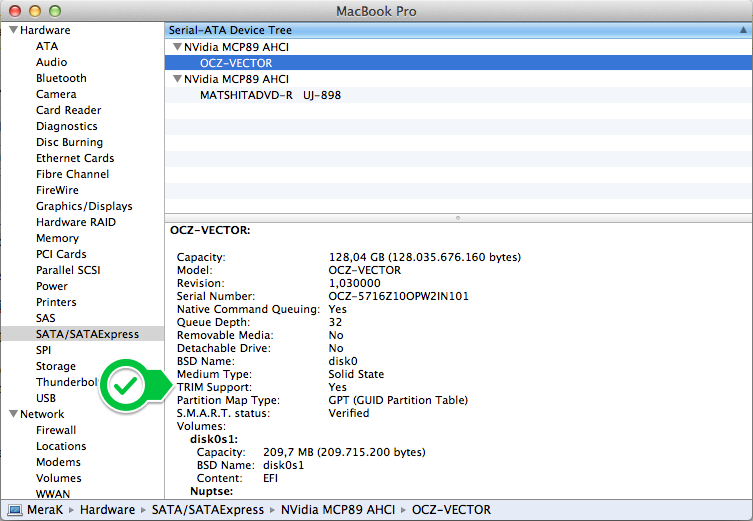Select Firewall under Network
The width and height of the screenshot is (753, 521).
coord(56,430)
